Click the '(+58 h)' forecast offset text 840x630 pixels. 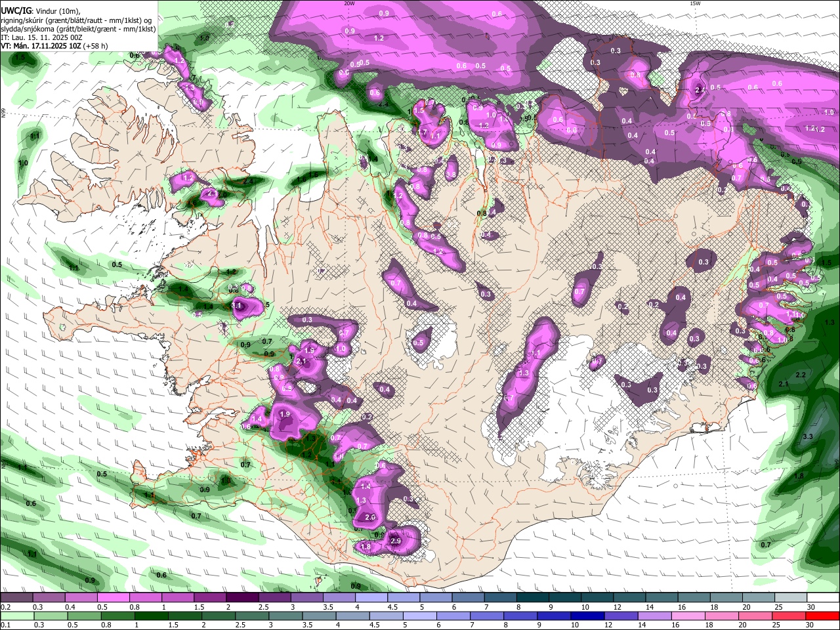tap(96, 46)
